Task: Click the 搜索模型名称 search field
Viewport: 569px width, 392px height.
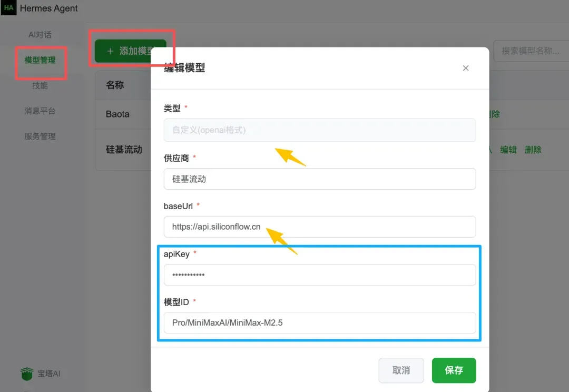Action: pyautogui.click(x=531, y=51)
